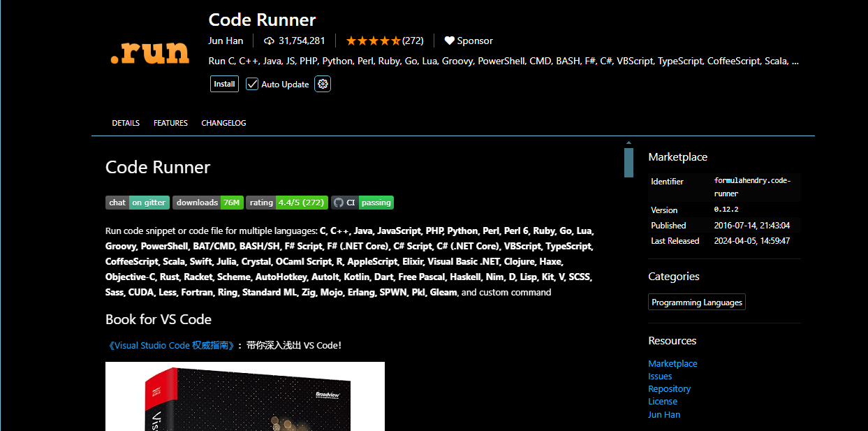The width and height of the screenshot is (868, 431).
Task: Click the Sponsor heart icon
Action: 449,41
